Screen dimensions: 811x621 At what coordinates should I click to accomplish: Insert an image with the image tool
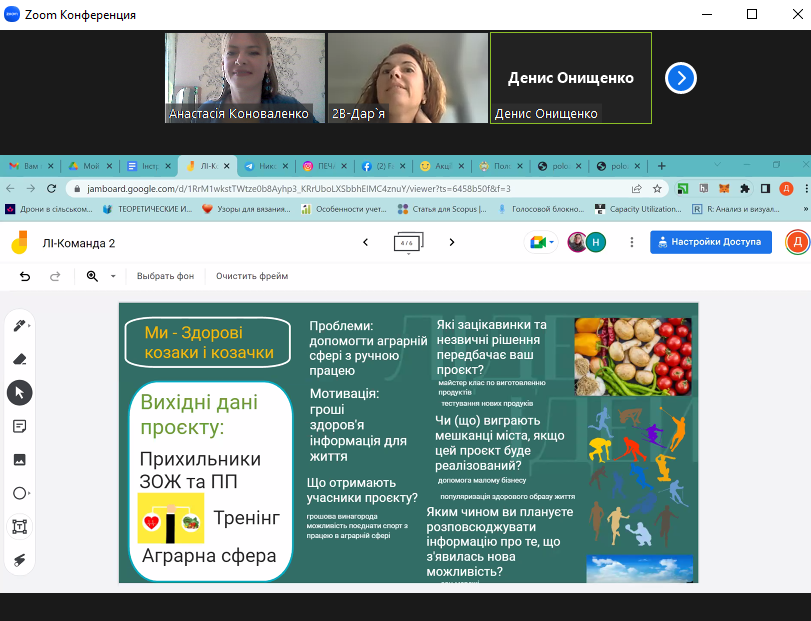[x=19, y=459]
